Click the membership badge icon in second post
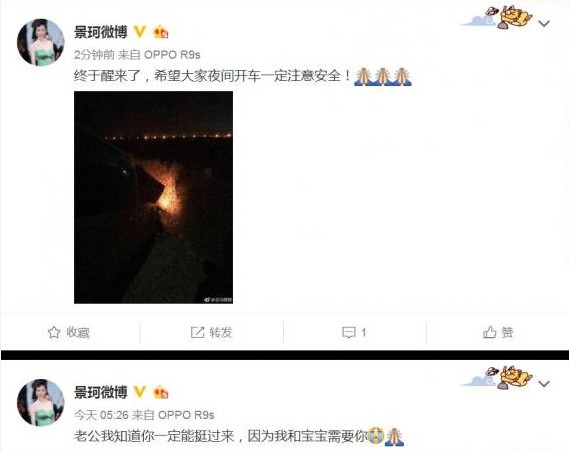Screen dimensions: 569x451 click(160, 393)
